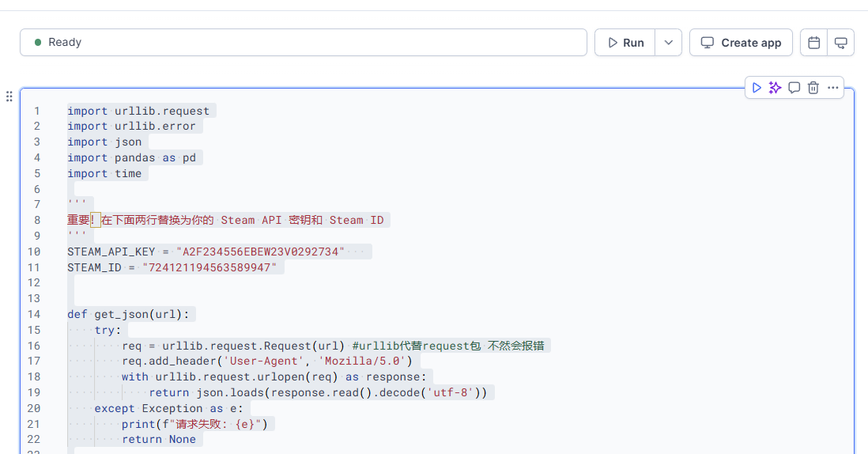This screenshot has width=868, height=454.
Task: Delete the cell using the trash icon
Action: pos(813,88)
